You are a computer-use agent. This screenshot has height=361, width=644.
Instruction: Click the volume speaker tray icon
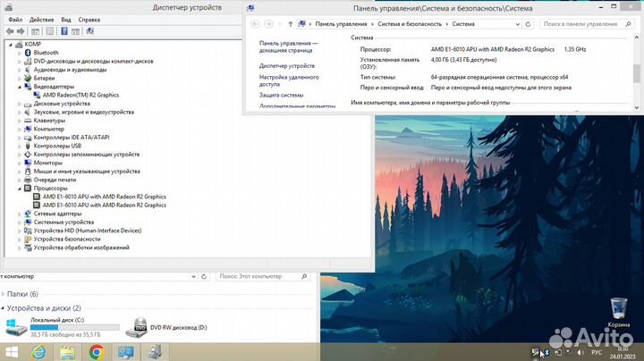[x=580, y=352]
